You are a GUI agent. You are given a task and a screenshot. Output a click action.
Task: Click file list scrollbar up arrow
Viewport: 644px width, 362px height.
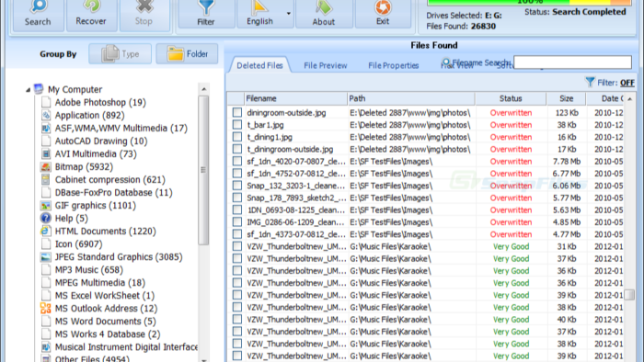629,99
